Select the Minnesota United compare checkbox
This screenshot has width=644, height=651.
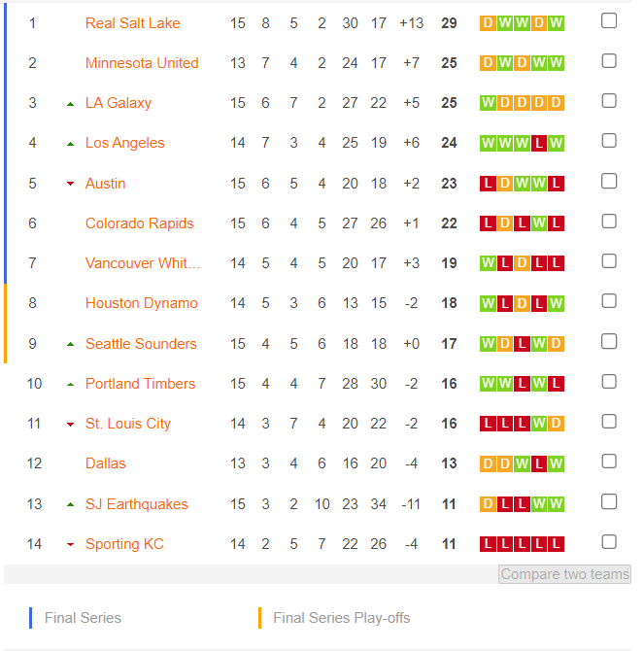[609, 60]
